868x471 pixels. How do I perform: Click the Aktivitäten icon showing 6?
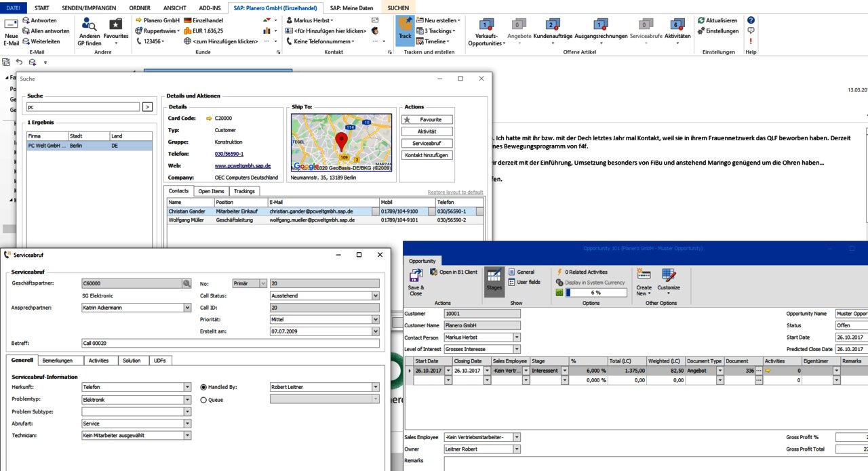(x=677, y=26)
